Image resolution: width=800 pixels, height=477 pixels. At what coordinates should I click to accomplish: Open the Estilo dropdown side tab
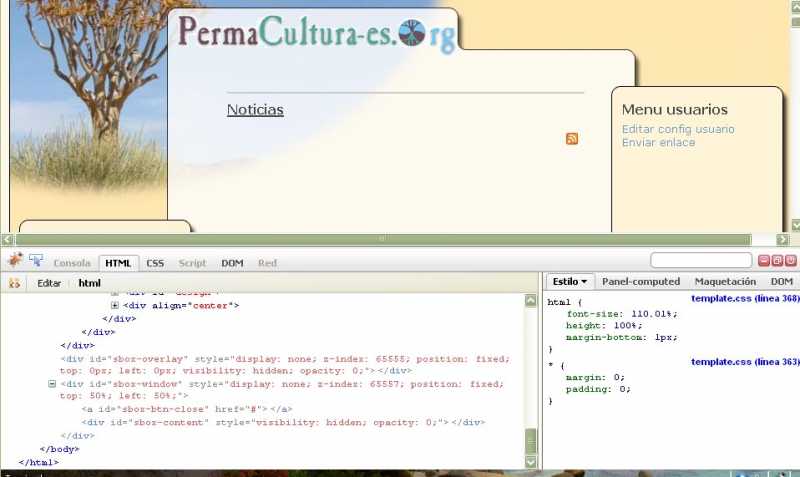coord(569,282)
